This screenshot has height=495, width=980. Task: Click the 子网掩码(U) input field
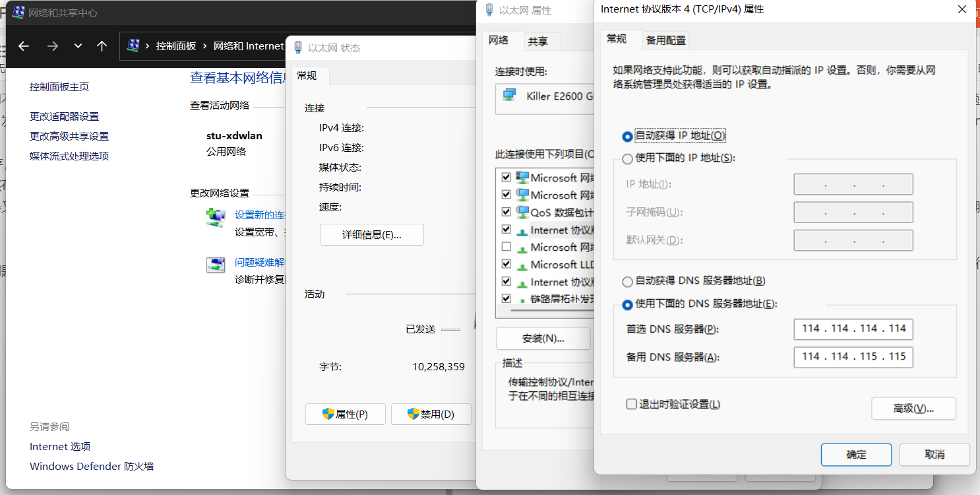[x=853, y=213]
